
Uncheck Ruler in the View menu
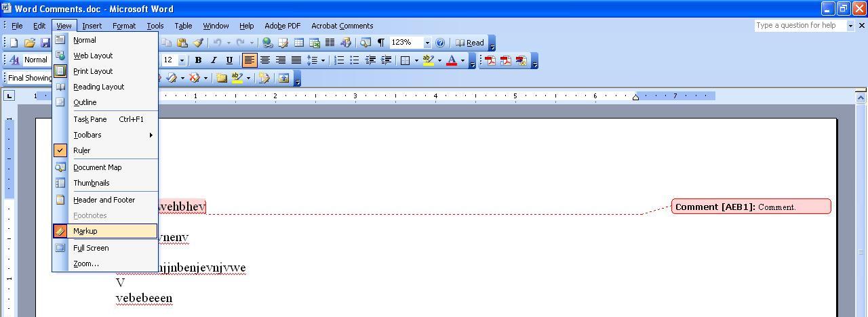tap(105, 150)
